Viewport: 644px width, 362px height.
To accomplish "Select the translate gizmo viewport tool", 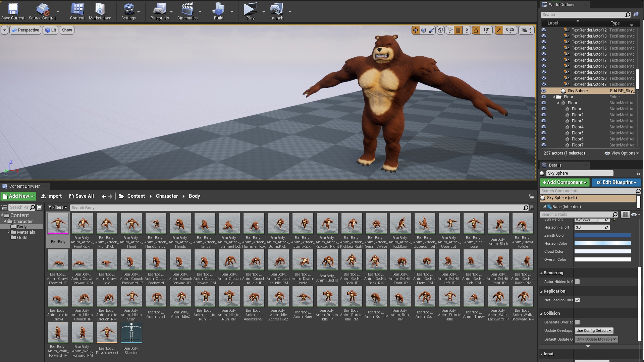I will point(416,30).
